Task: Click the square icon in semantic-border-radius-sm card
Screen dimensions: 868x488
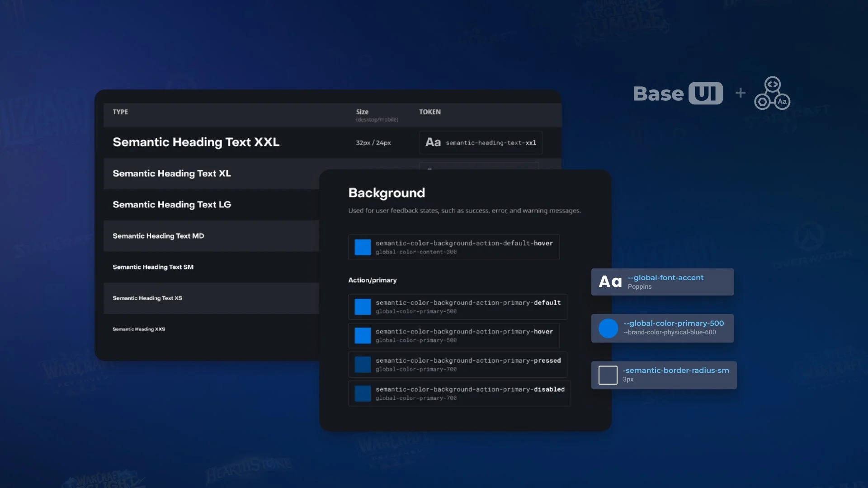Action: (608, 375)
